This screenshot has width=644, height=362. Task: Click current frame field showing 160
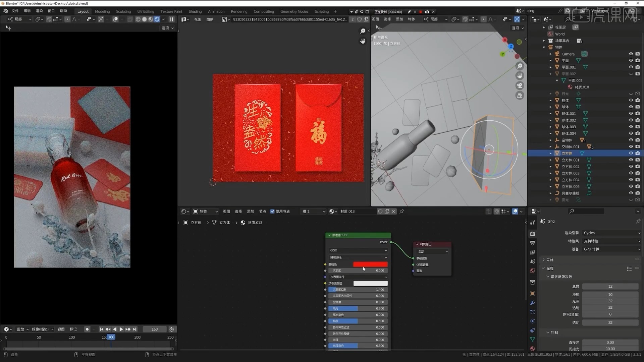click(155, 329)
